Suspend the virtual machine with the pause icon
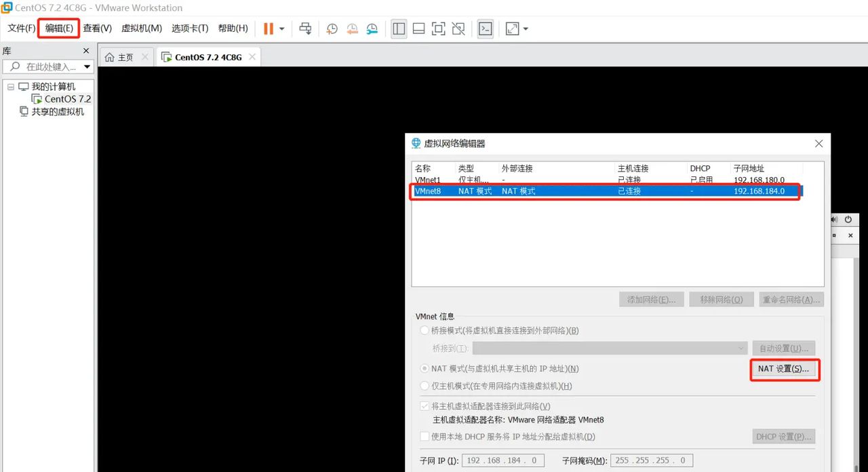This screenshot has height=472, width=868. click(x=267, y=28)
